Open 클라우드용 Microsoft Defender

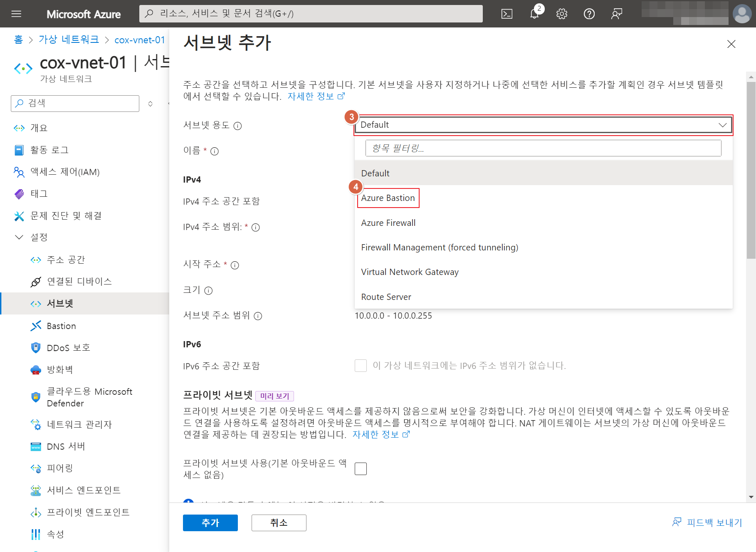(89, 397)
